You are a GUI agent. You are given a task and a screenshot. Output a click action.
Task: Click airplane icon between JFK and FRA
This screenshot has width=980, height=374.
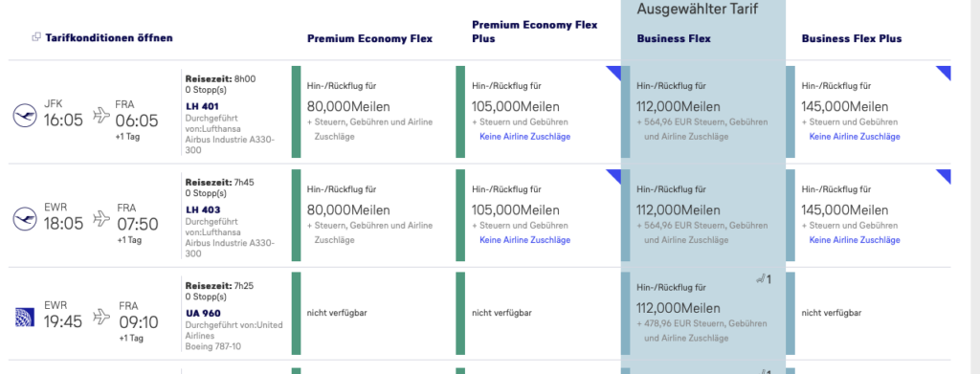[101, 114]
